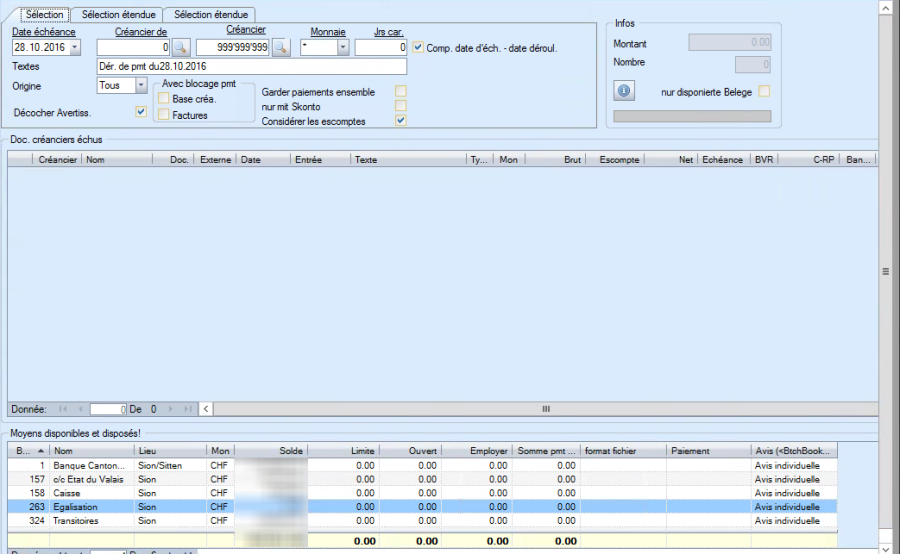Open the Date échéance date picker dropdown
The height and width of the screenshot is (554, 900).
coord(75,48)
